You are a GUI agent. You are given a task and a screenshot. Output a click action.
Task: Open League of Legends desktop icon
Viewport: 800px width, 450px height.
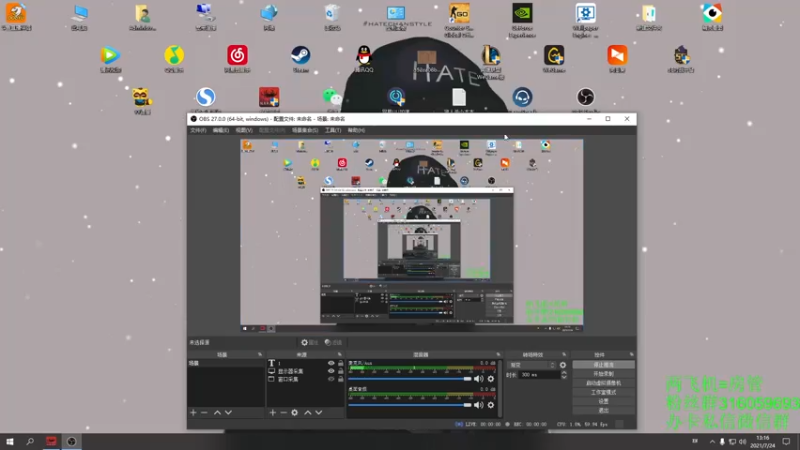[490, 60]
